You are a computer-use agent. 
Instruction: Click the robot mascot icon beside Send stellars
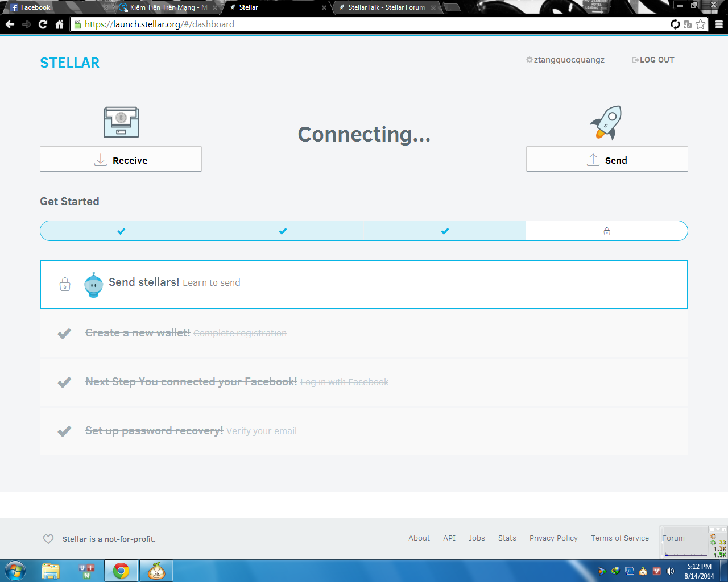(93, 285)
